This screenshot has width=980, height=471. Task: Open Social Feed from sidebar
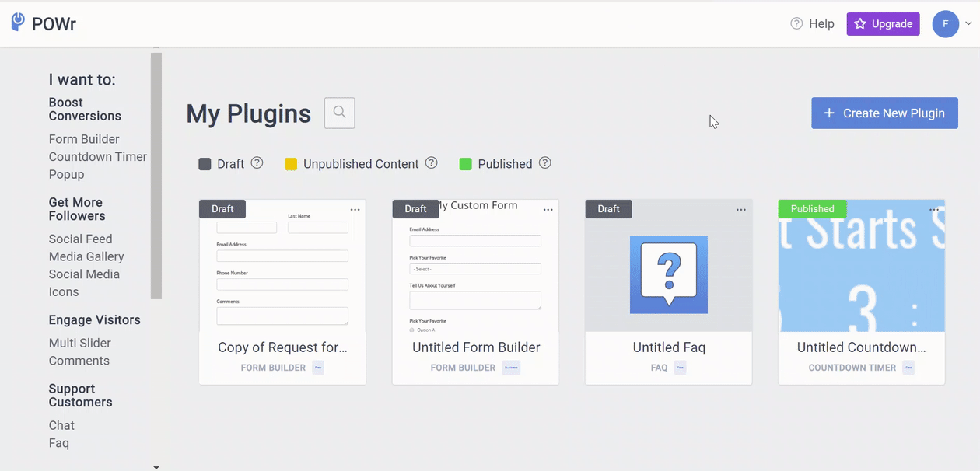[x=80, y=239]
